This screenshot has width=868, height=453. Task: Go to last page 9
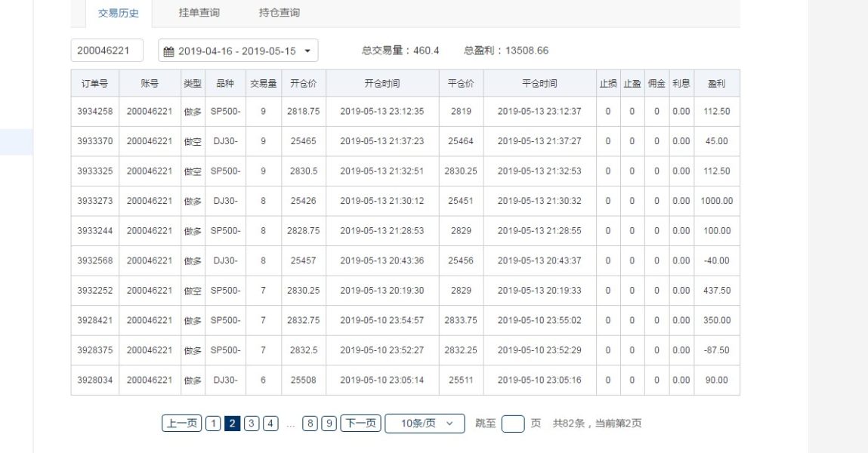329,424
